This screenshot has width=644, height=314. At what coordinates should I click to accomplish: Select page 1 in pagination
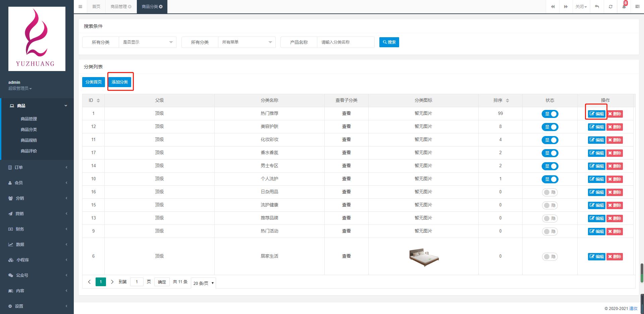coord(101,282)
